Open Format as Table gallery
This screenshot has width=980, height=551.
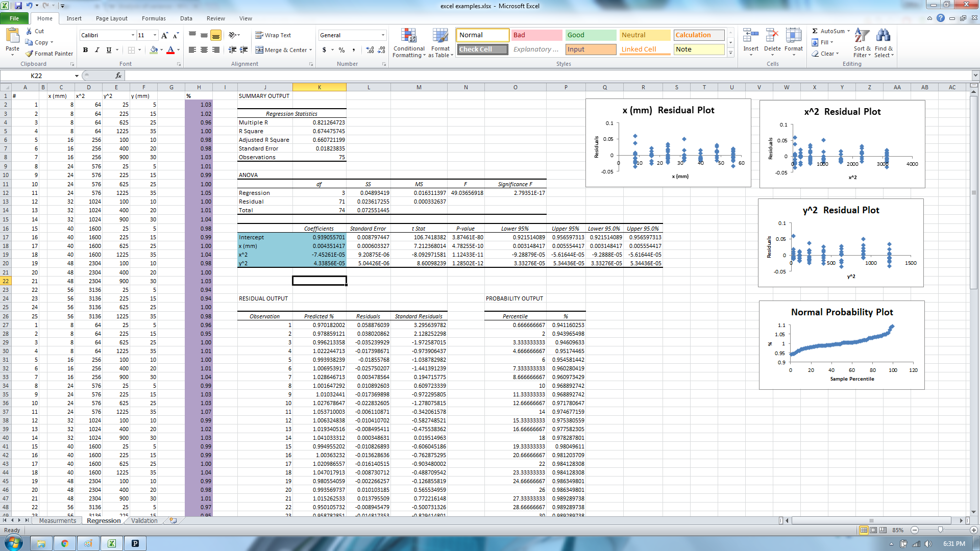tap(440, 43)
